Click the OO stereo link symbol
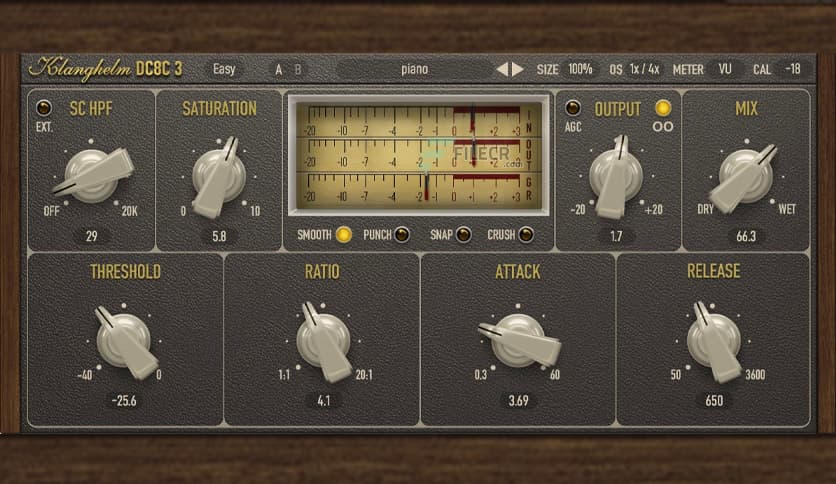The image size is (836, 484). click(x=663, y=127)
